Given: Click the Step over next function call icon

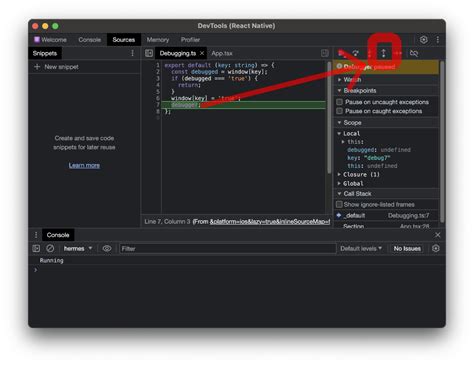Looking at the screenshot, I should [x=356, y=53].
